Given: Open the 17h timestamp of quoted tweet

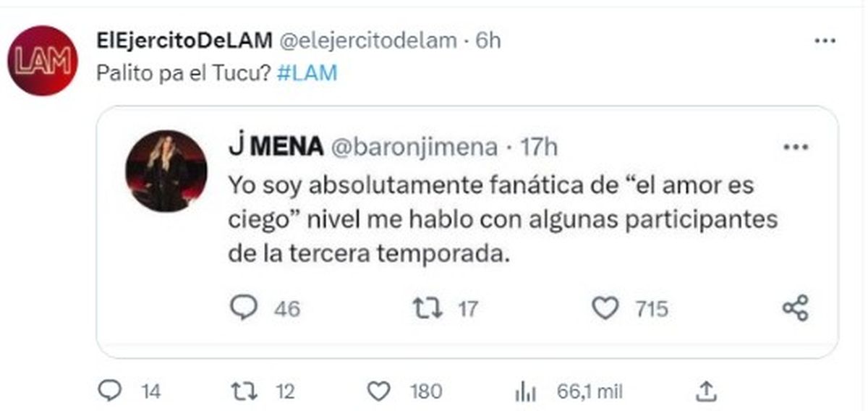Looking at the screenshot, I should pos(540,147).
